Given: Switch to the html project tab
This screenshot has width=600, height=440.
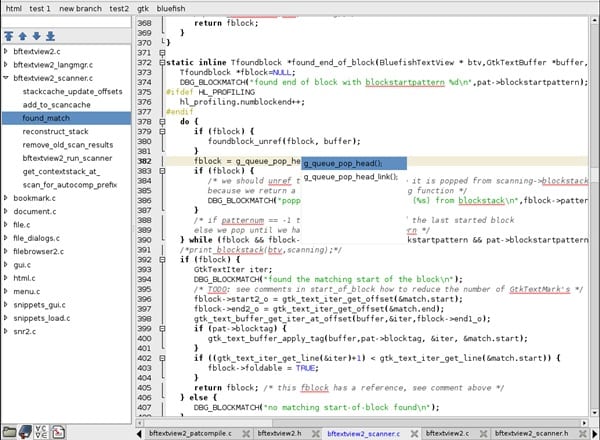Looking at the screenshot, I should coord(14,8).
